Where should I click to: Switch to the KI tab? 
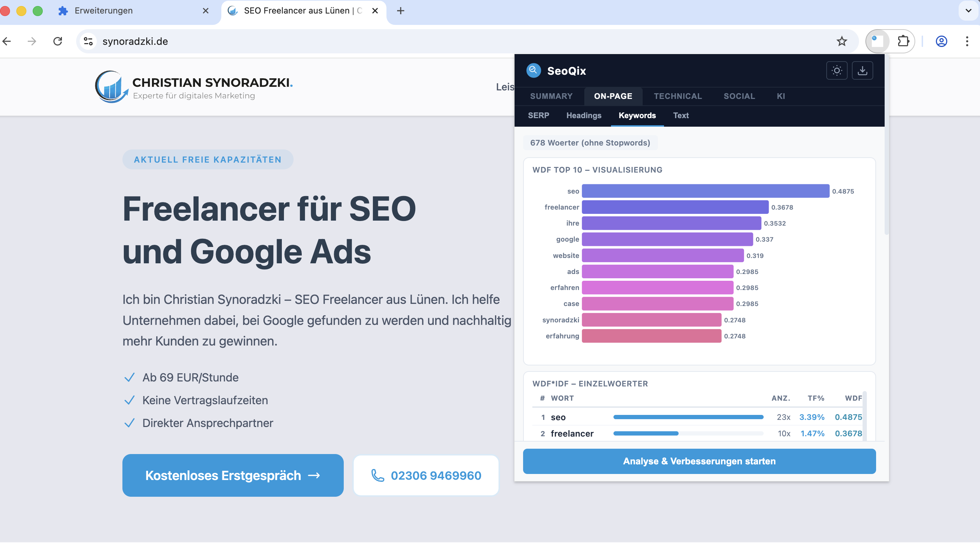[781, 96]
